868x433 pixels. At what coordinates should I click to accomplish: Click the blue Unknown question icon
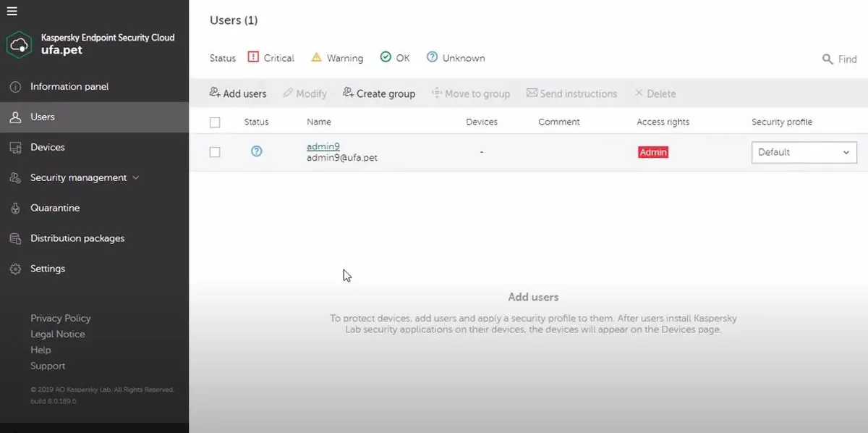(x=432, y=57)
